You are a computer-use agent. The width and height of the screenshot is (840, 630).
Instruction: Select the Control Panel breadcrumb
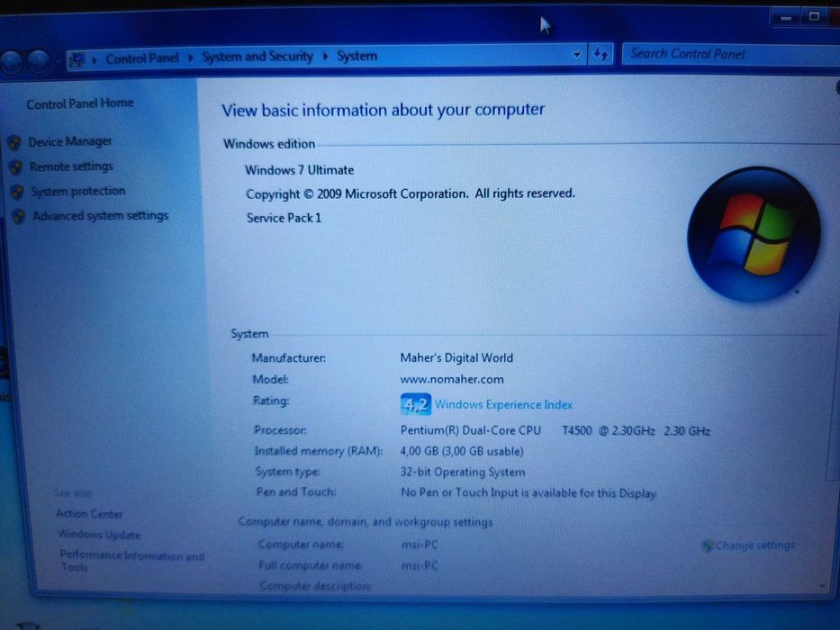(x=142, y=58)
